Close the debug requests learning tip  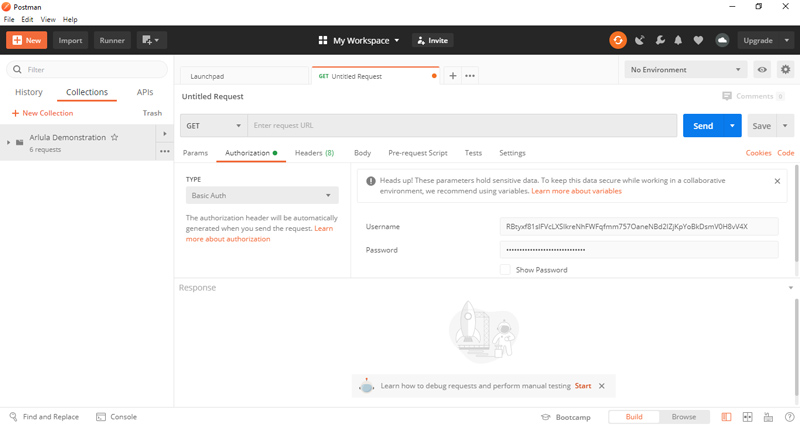coord(602,386)
